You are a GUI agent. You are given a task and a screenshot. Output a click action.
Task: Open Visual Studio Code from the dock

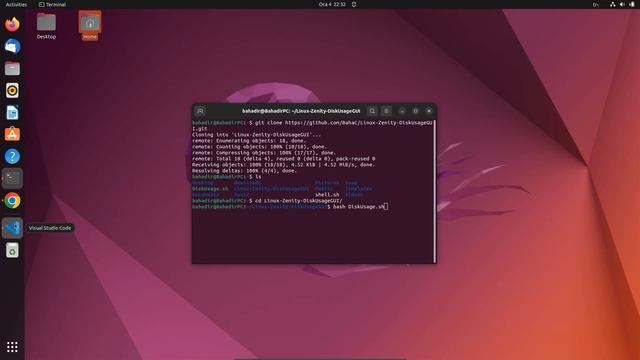[x=12, y=228]
